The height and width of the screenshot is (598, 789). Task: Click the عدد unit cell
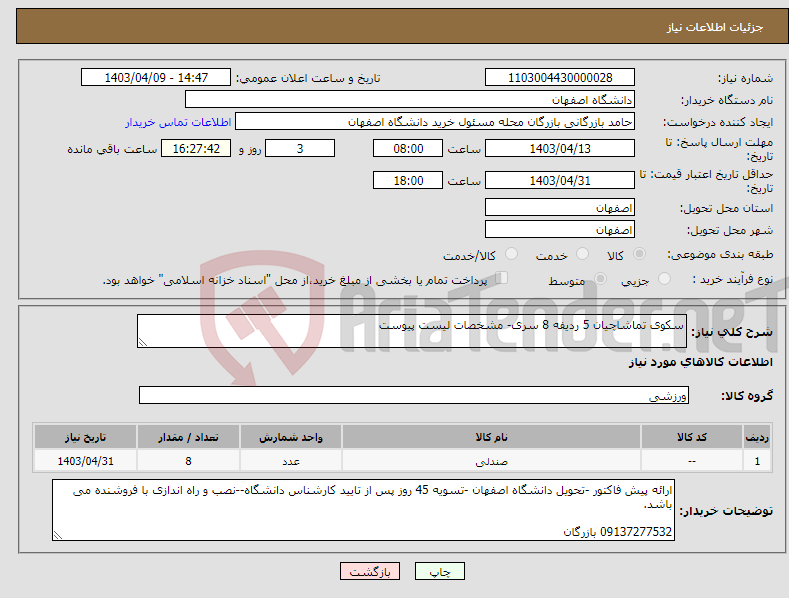pos(291,461)
